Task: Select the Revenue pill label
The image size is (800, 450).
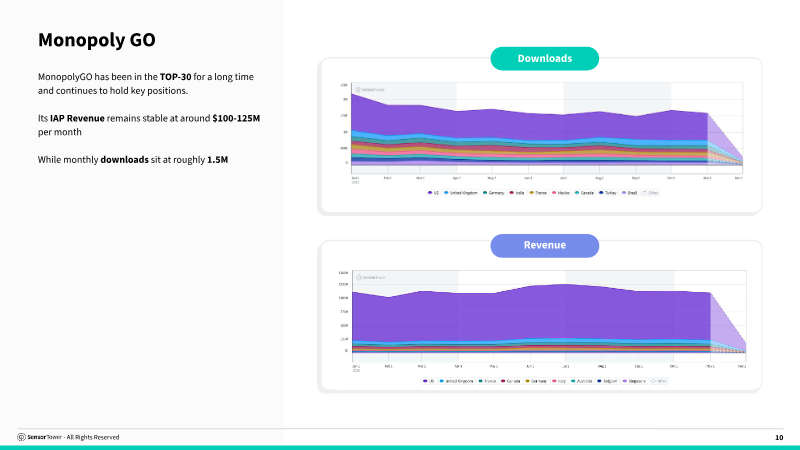Action: click(544, 245)
